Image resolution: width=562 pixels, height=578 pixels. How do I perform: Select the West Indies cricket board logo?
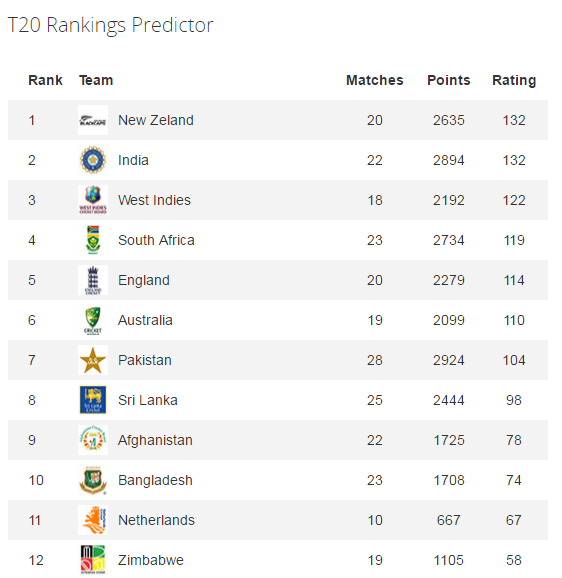(93, 200)
